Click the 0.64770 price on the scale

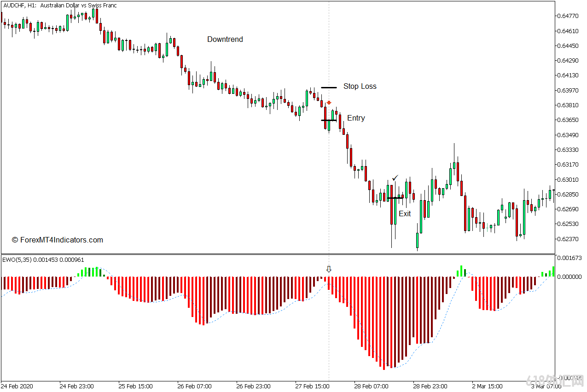568,16
